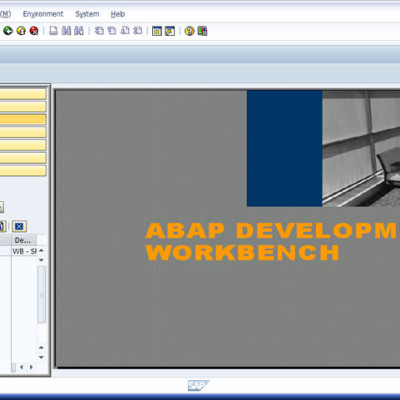Click the ABAP Development Workbench title image
The height and width of the screenshot is (400, 400).
click(x=228, y=229)
